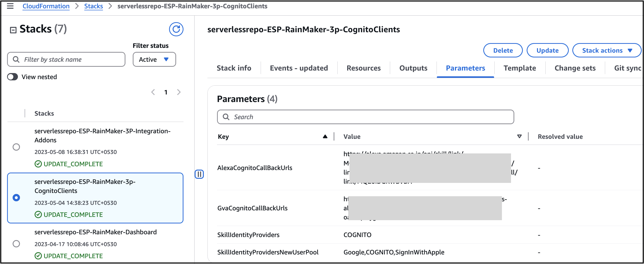This screenshot has width=644, height=264.
Task: Open the serverlessrepo-ESP-RainMaker-Dashboard stack name
Action: point(96,232)
